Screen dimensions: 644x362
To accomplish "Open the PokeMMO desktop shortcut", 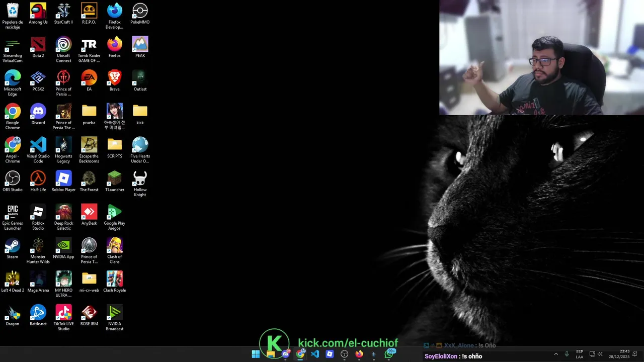I will pyautogui.click(x=140, y=14).
